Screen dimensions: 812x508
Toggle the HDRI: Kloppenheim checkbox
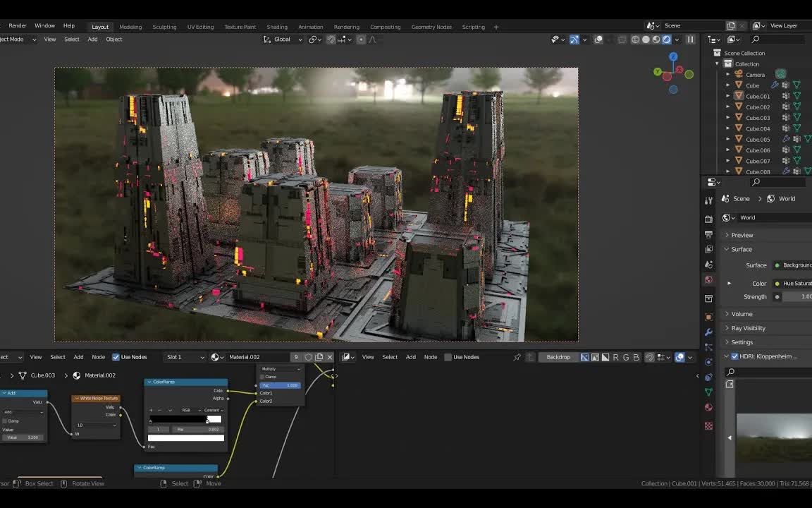(x=734, y=356)
